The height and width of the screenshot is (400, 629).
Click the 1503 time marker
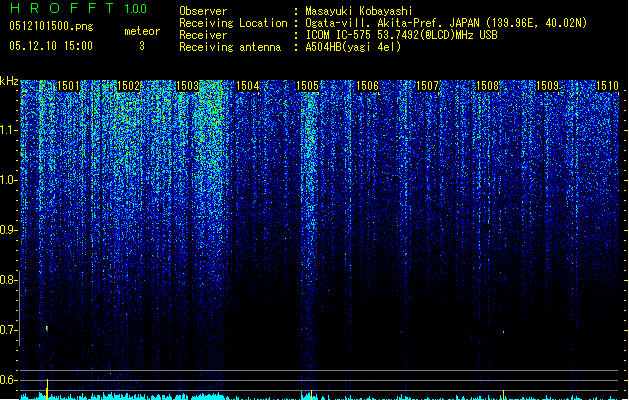click(x=188, y=86)
